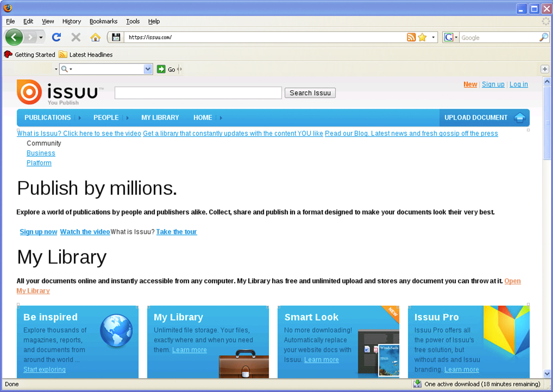Open the History menu
This screenshot has width=553, height=392.
pos(71,21)
